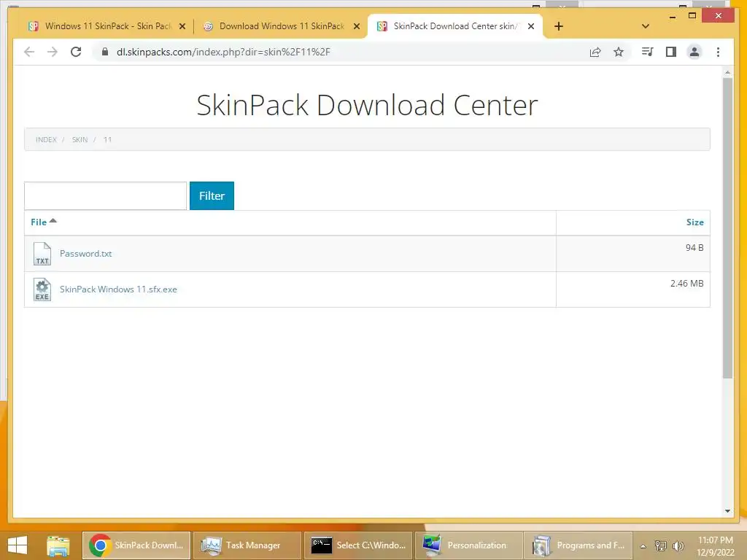Open Chrome three-dot menu
The width and height of the screenshot is (747, 560).
[718, 52]
